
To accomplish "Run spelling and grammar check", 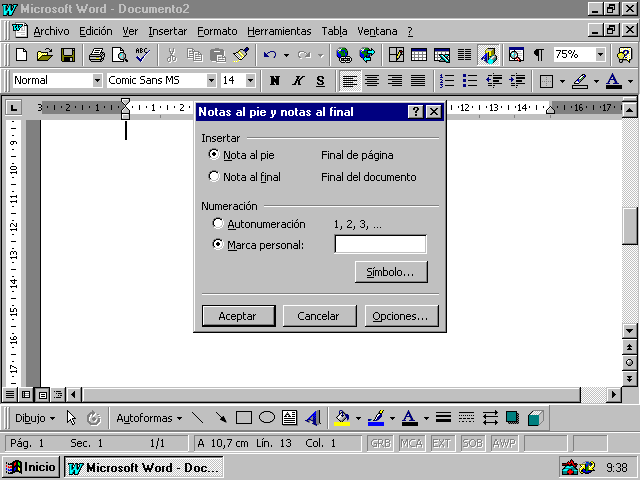I will [142, 55].
